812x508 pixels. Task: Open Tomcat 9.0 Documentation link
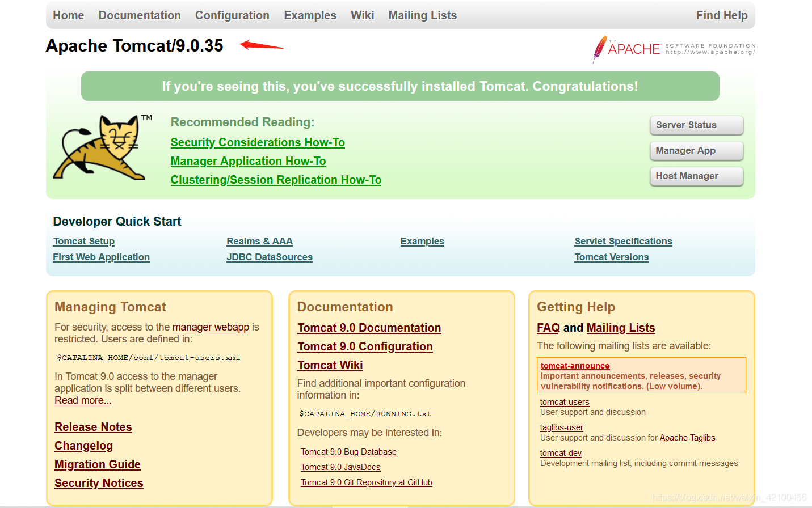click(369, 328)
